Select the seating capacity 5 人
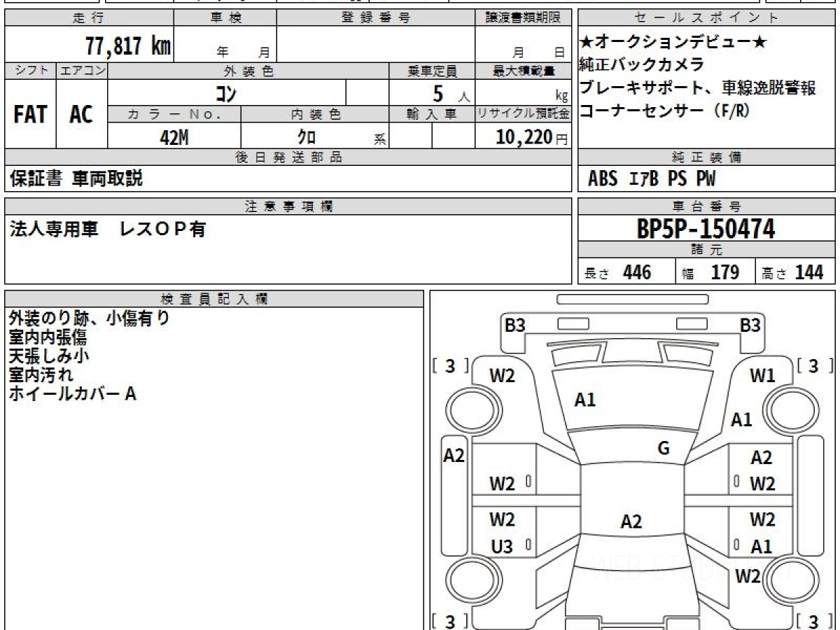The width and height of the screenshot is (840, 630). tap(451, 92)
